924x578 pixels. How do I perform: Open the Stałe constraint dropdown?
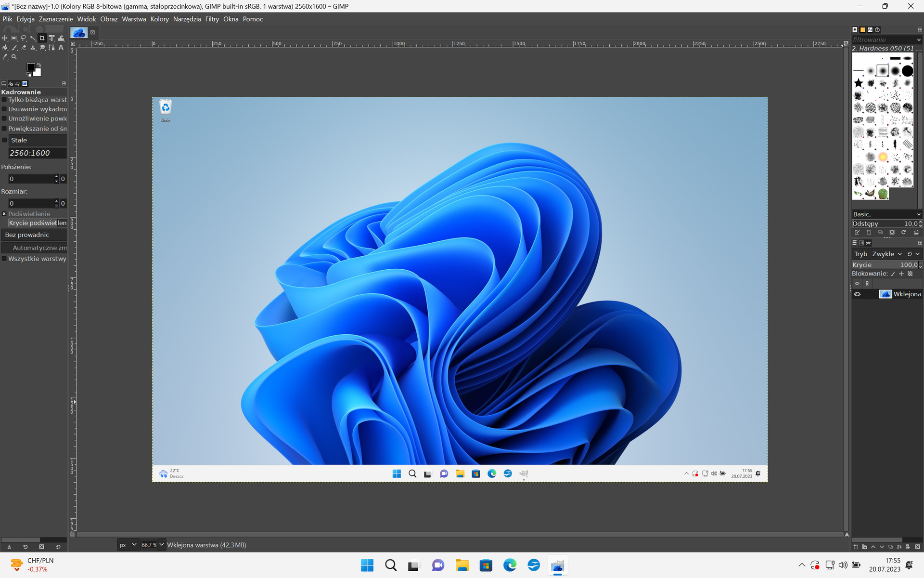[x=34, y=140]
